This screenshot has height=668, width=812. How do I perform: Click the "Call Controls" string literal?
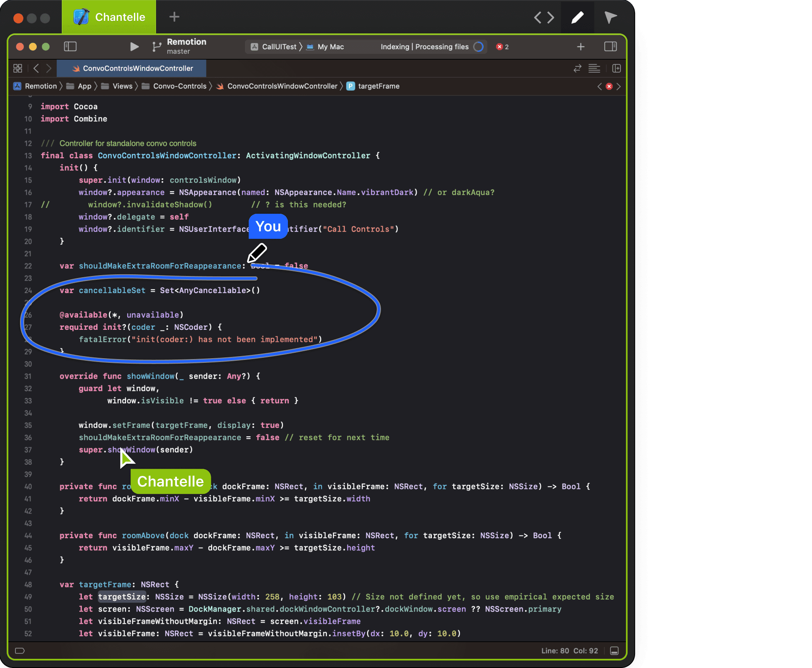(359, 229)
